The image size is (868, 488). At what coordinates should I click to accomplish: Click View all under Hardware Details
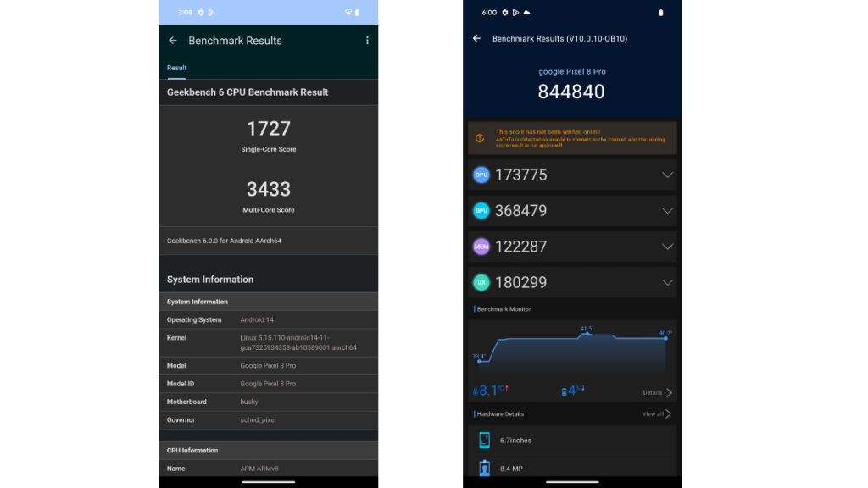(x=657, y=414)
